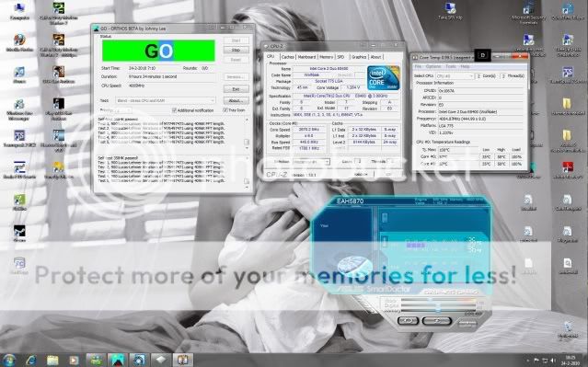The height and width of the screenshot is (367, 588).
Task: Click the Frequency value in Core Temp
Action: (480, 119)
